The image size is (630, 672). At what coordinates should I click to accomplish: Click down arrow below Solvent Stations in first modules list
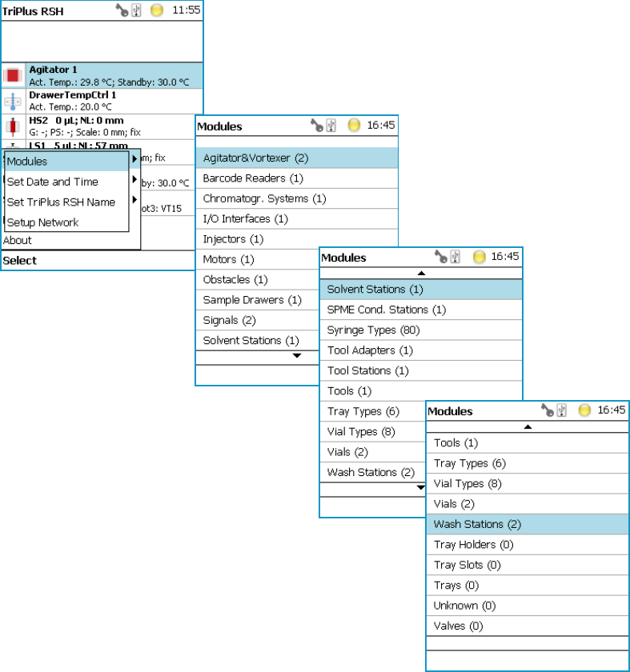pos(297,356)
